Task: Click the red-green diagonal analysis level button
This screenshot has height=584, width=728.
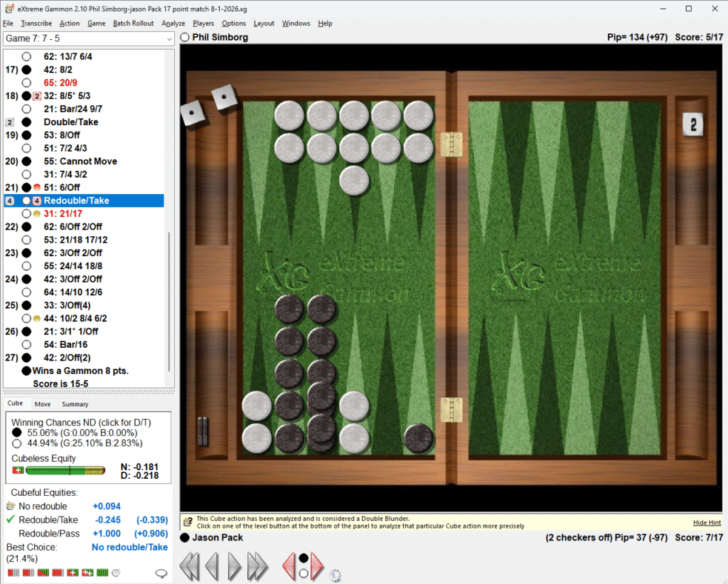Action: click(x=43, y=573)
